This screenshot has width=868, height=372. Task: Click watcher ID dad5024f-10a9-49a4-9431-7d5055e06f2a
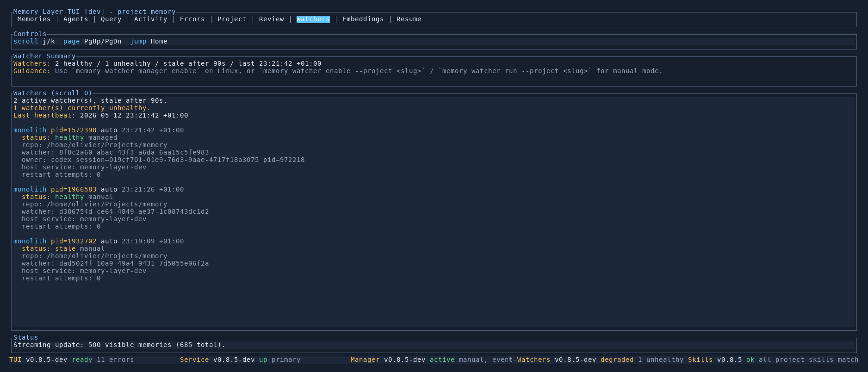(134, 263)
